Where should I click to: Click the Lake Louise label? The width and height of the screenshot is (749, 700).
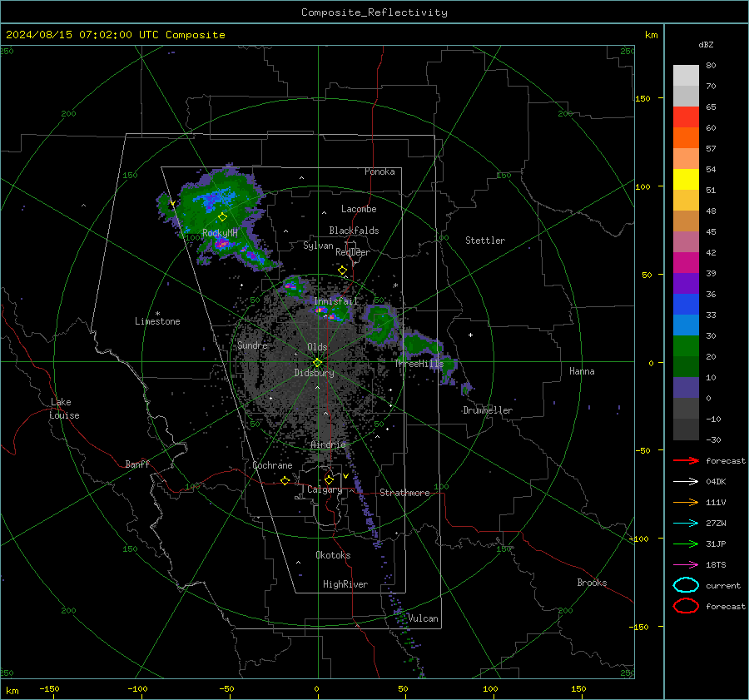click(x=64, y=409)
